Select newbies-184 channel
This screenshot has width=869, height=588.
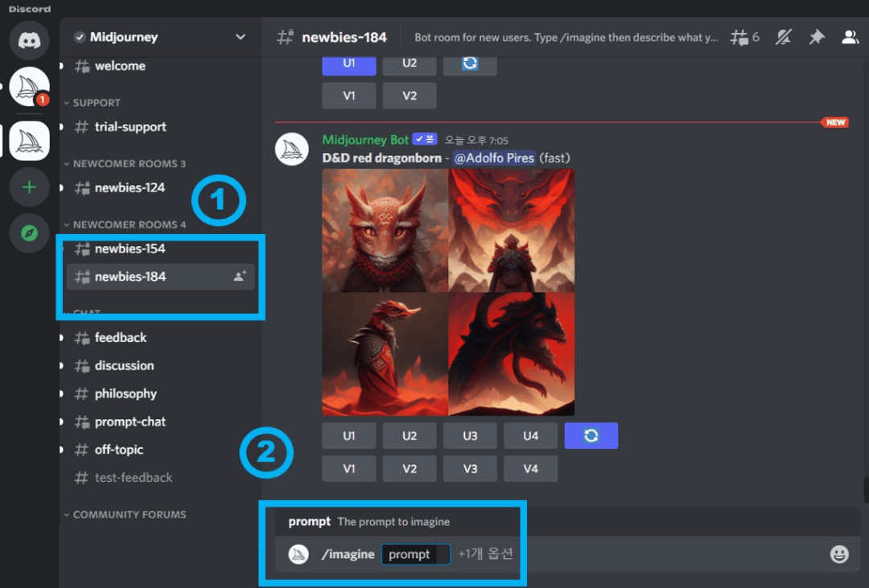(159, 277)
